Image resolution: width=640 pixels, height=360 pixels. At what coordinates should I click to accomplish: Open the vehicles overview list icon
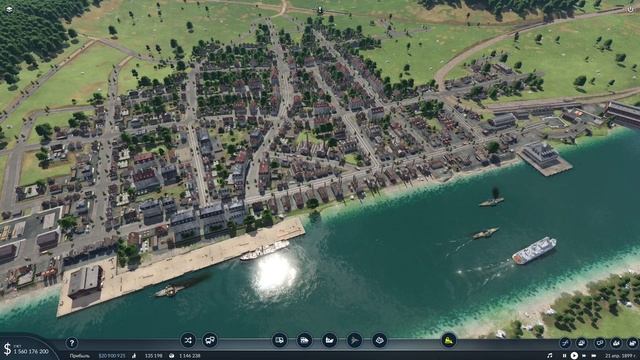coord(582,343)
